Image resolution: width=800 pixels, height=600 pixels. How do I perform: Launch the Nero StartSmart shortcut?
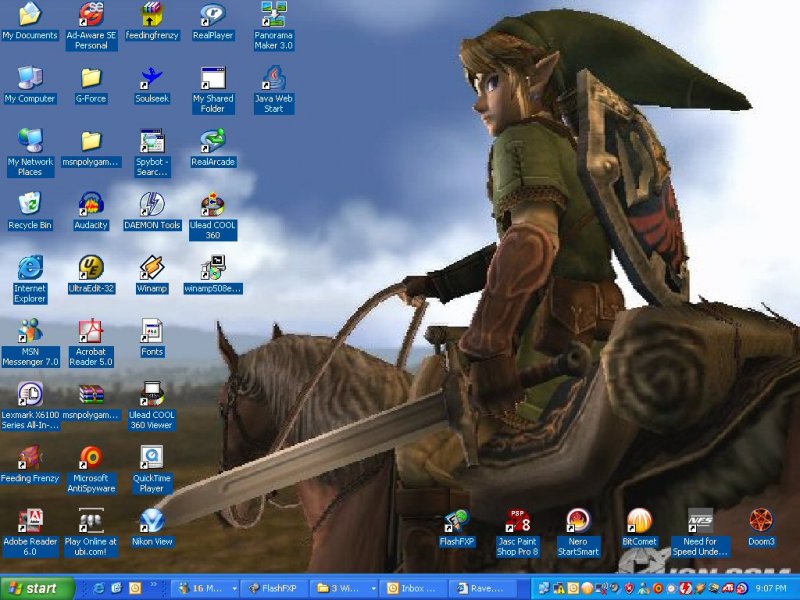click(x=578, y=532)
